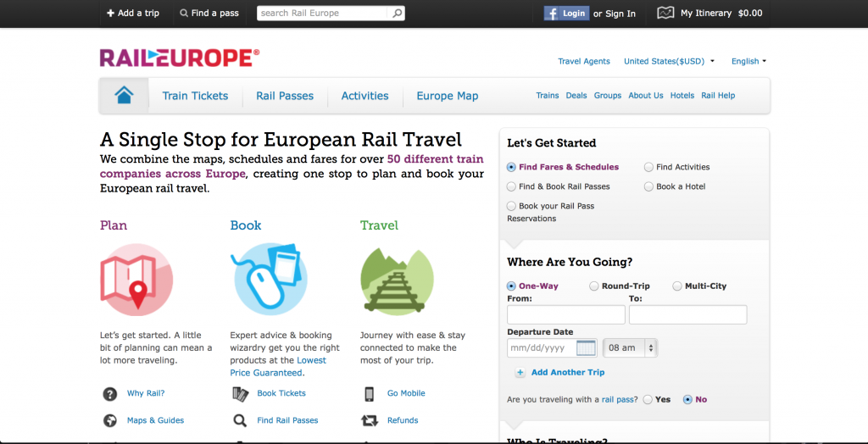Viewport: 868px width, 444px height.
Task: Go to Trains in secondary navigation
Action: point(548,95)
